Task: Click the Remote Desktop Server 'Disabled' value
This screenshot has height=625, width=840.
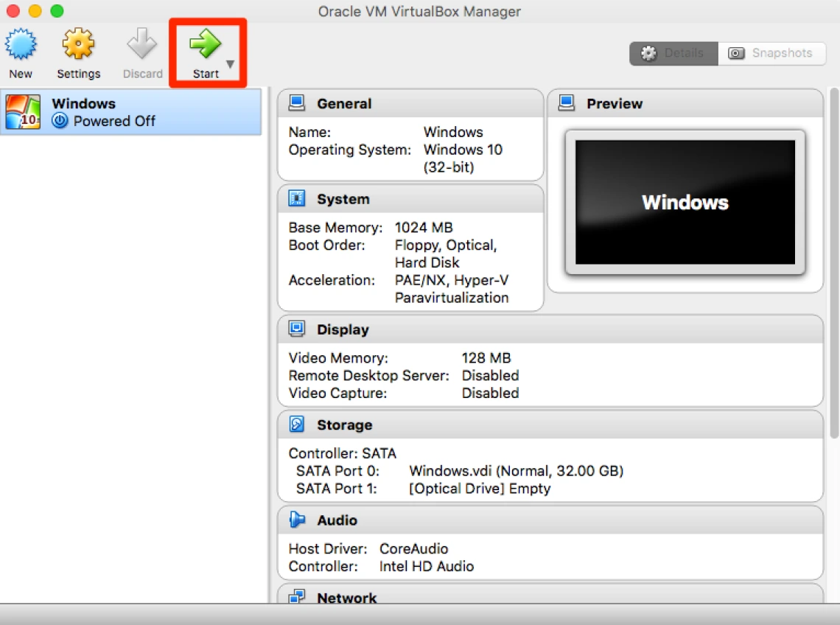Action: coord(490,375)
